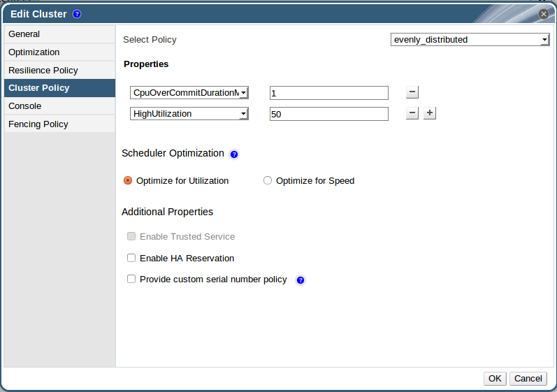Click the Cancel button
This screenshot has width=557, height=392.
[528, 378]
